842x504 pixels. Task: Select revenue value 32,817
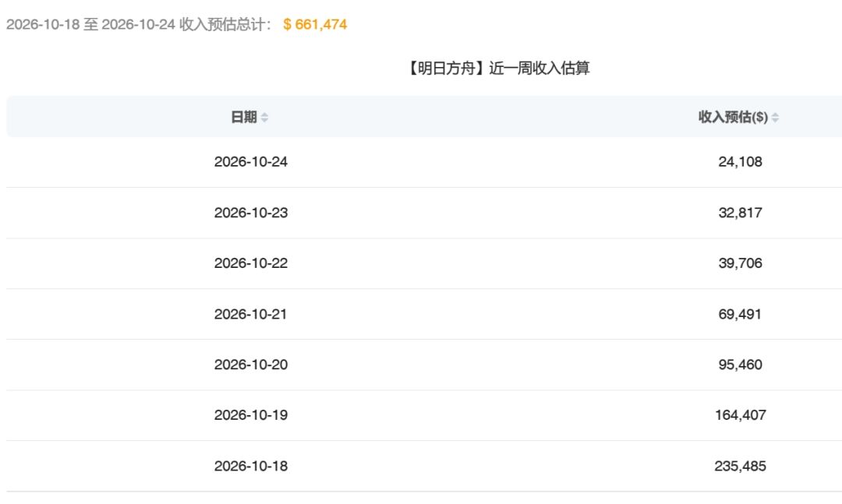(x=740, y=213)
